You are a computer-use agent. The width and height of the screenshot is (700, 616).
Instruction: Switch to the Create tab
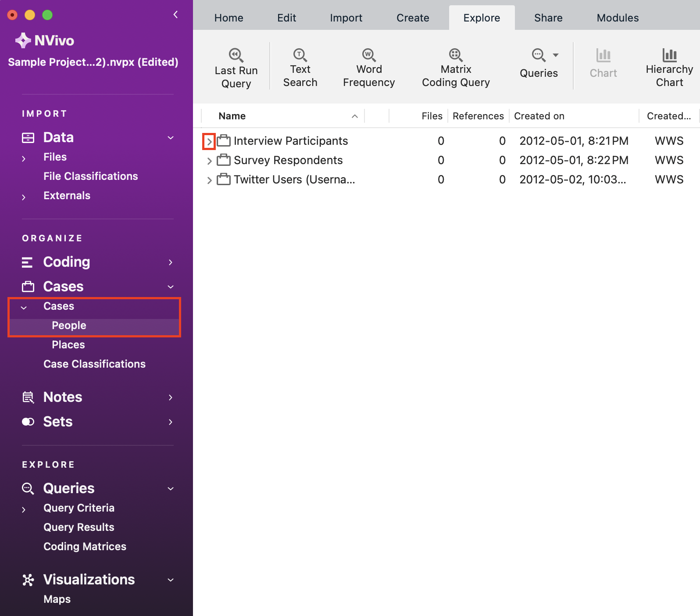pos(413,18)
